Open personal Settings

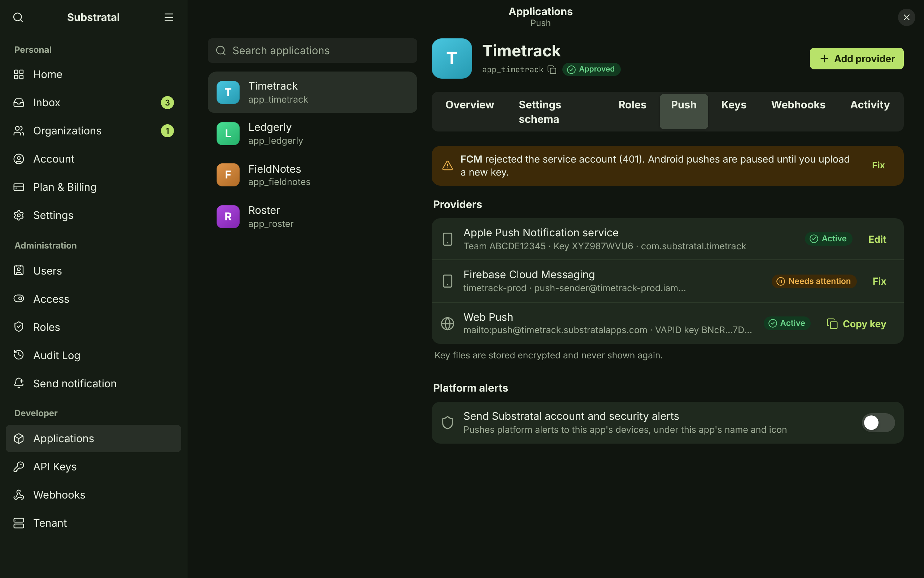[93, 215]
